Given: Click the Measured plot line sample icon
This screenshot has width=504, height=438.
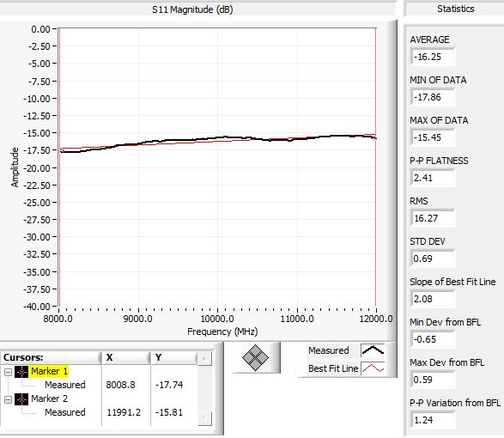Looking at the screenshot, I should click(373, 350).
